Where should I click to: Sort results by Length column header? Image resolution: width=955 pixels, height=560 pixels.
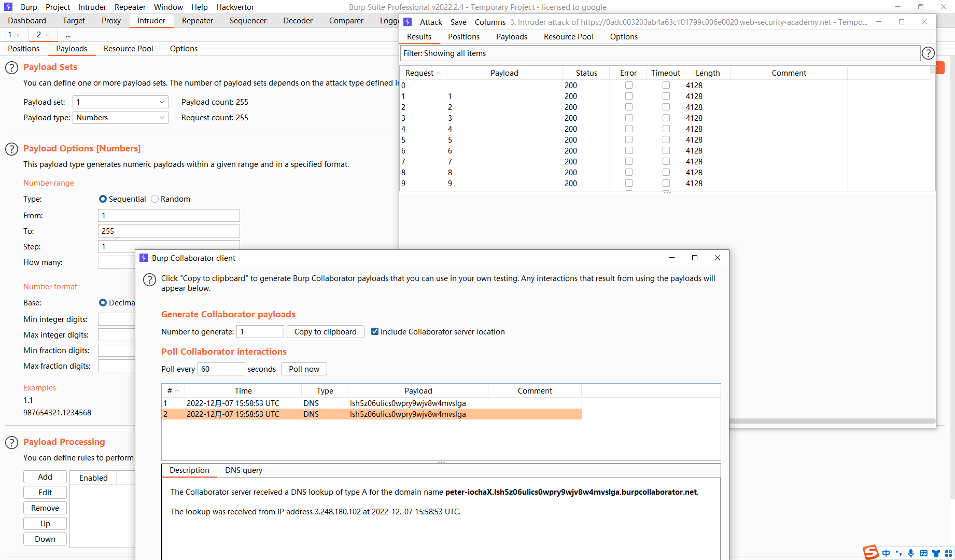point(708,73)
